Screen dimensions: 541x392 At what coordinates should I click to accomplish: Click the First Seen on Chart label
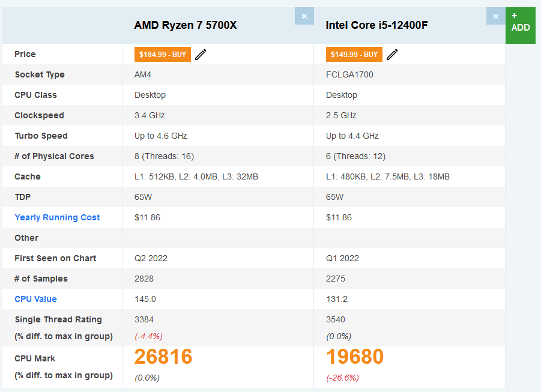coord(55,258)
